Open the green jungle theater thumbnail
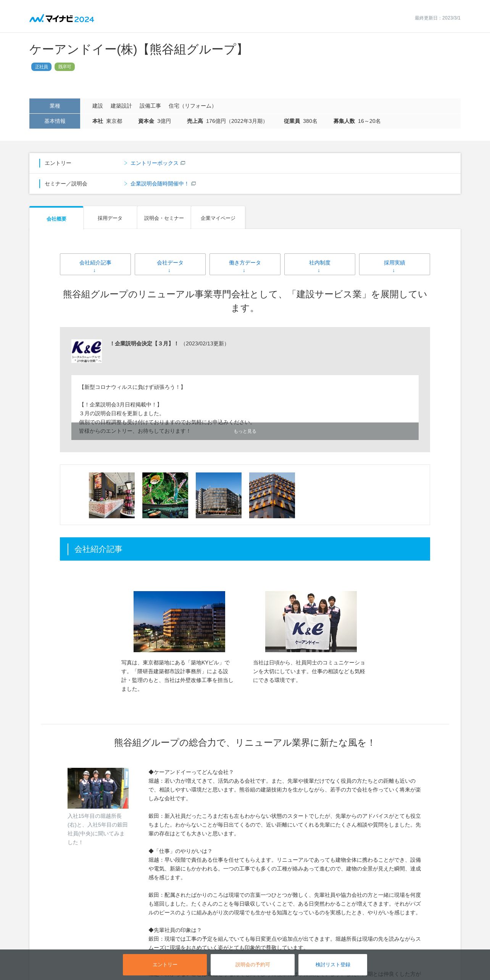 [x=165, y=495]
